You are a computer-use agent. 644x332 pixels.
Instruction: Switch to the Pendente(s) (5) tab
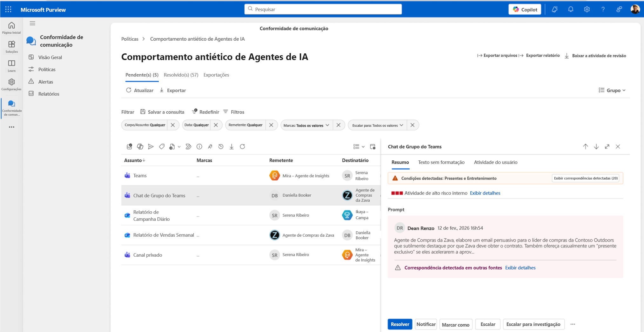point(142,75)
